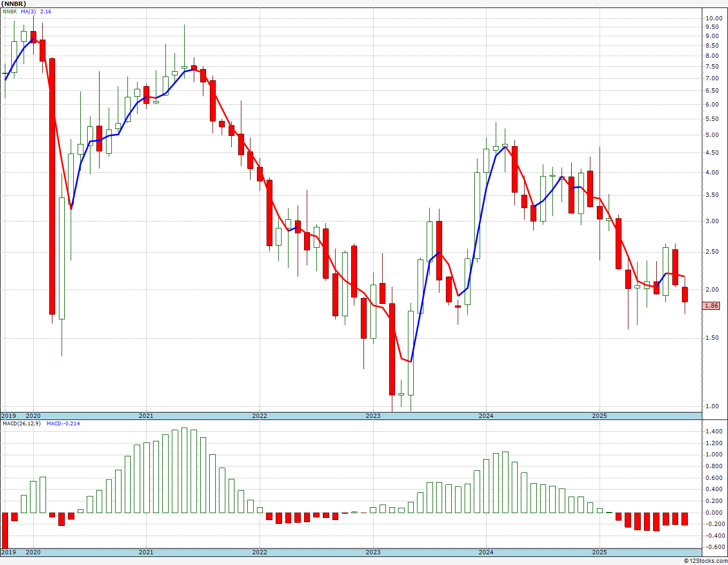Image resolution: width=728 pixels, height=565 pixels.
Task: Select the 2022 marker on MACD timeline
Action: click(x=259, y=552)
